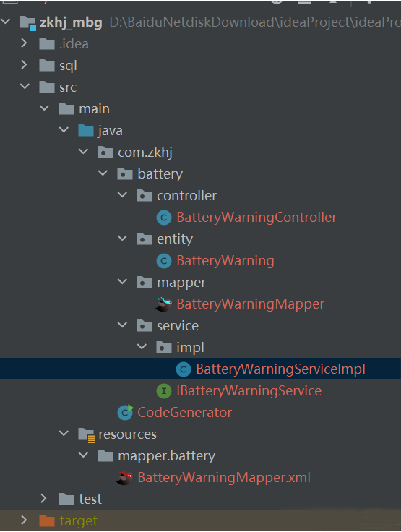This screenshot has height=532, width=401.
Task: Click the BatteryWarningMapper MyBatis bird icon
Action: click(x=163, y=304)
